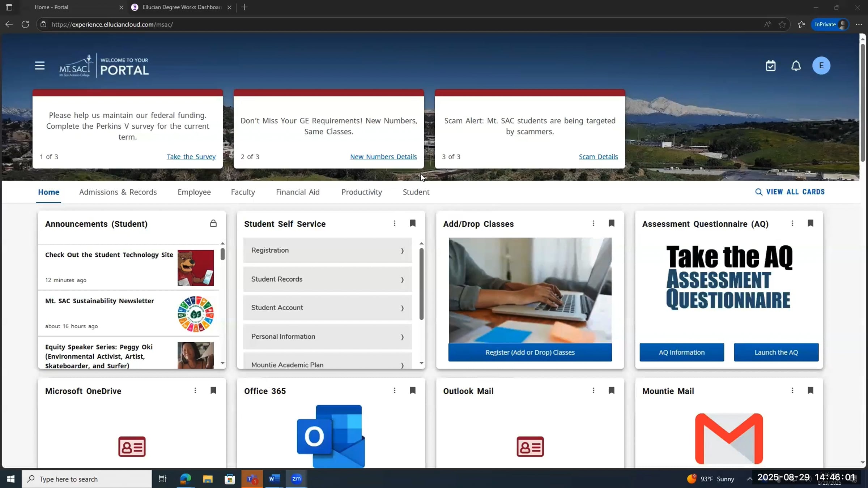The width and height of the screenshot is (868, 488).
Task: Launch Outlook icon in Office 365 card
Action: click(x=331, y=436)
